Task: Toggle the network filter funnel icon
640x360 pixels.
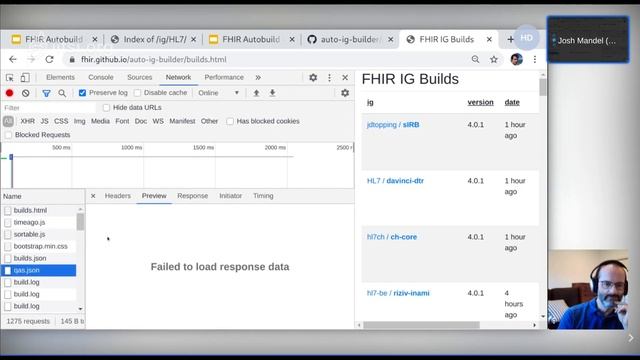Action: point(46,93)
